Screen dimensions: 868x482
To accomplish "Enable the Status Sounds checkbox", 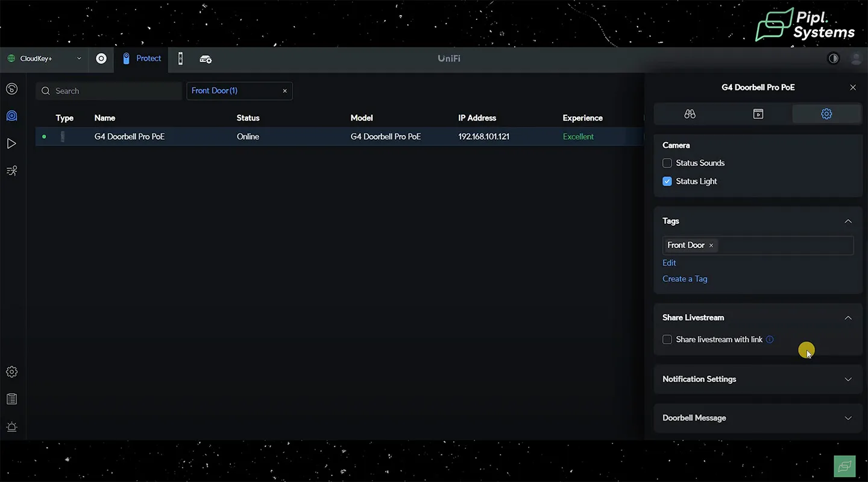I will 667,163.
